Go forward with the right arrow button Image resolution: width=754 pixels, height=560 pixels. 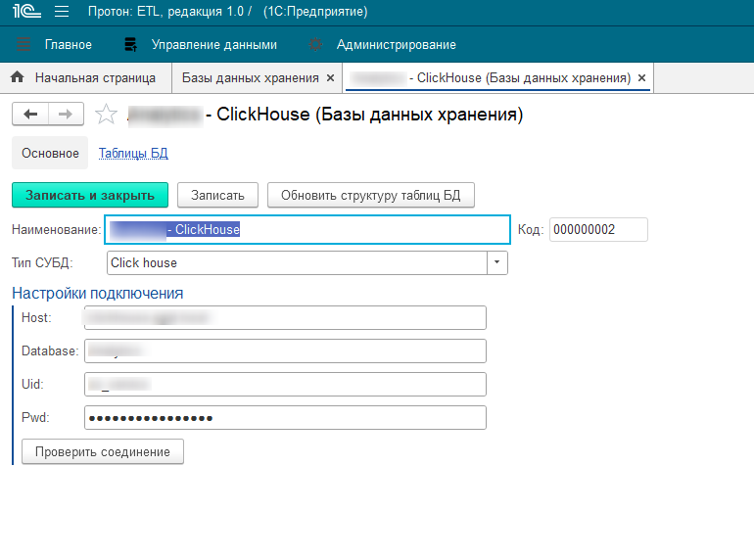[x=66, y=114]
